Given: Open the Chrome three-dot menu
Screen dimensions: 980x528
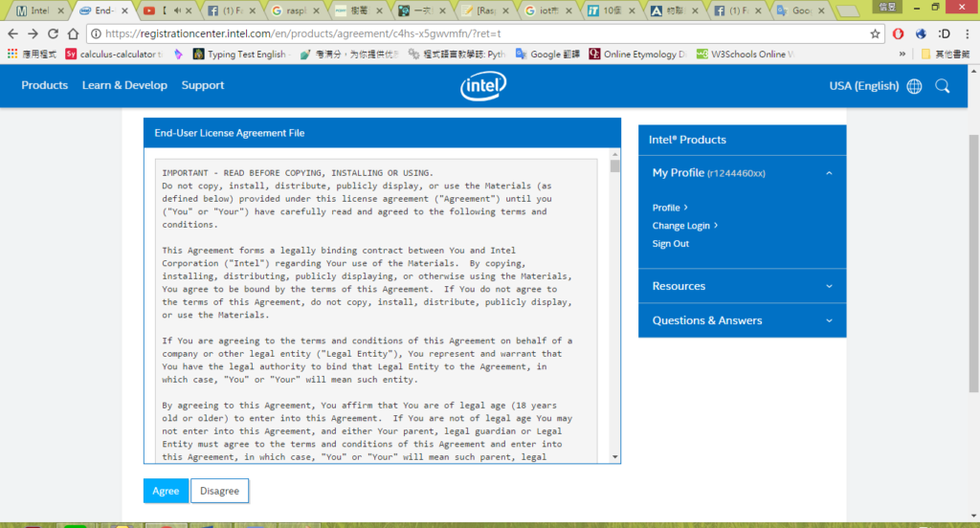Looking at the screenshot, I should [967, 33].
